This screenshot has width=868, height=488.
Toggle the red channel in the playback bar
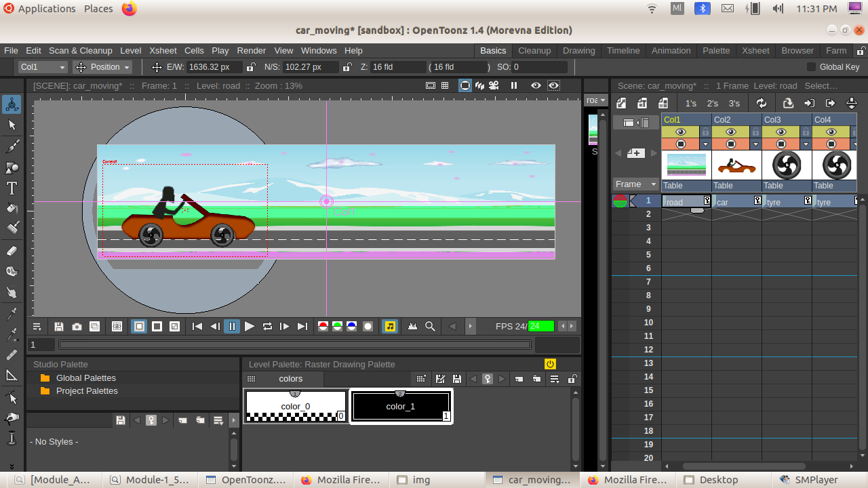(323, 326)
